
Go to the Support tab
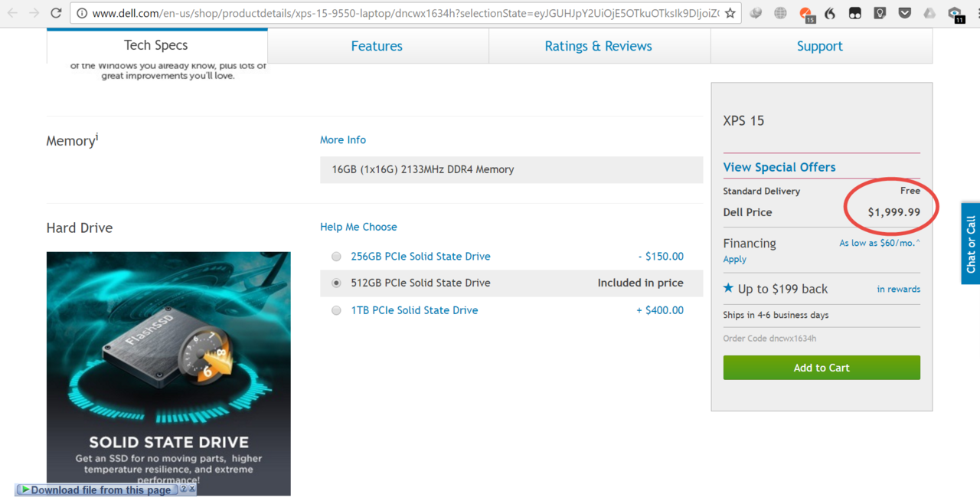820,46
